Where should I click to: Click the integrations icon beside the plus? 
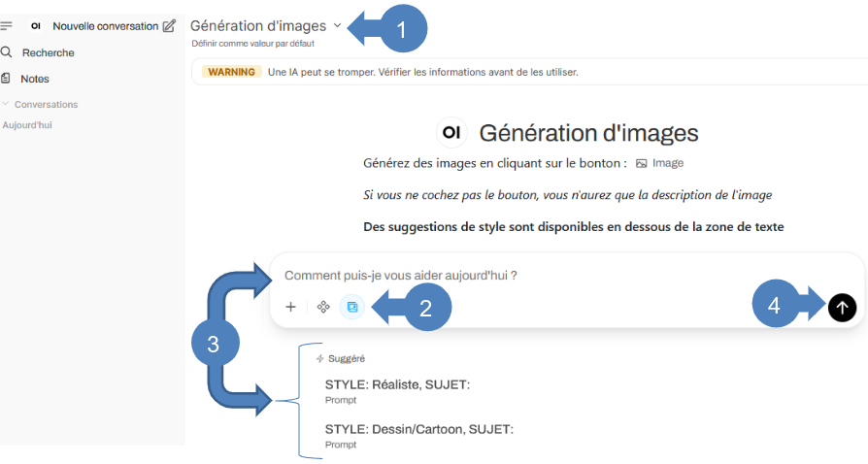click(324, 307)
